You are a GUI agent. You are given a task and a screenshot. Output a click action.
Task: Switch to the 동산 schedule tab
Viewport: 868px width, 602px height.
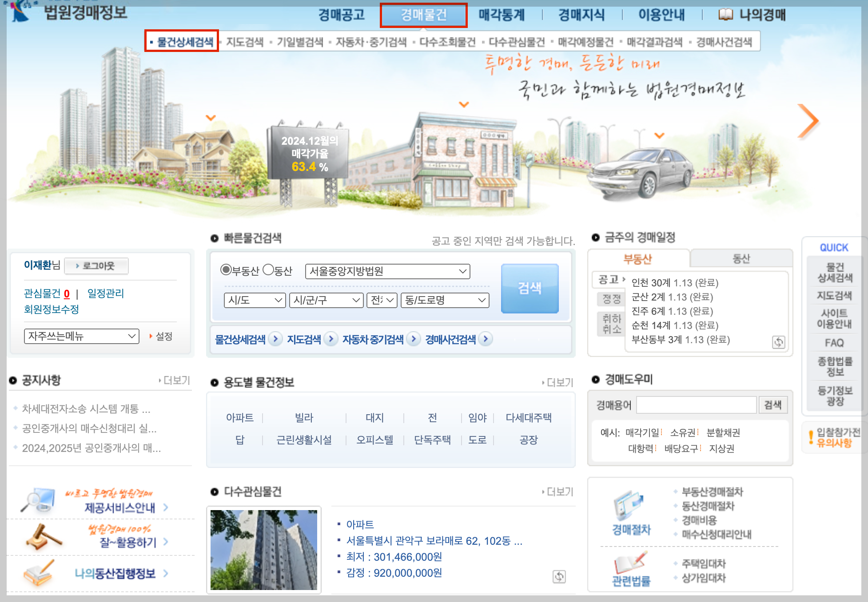point(741,258)
